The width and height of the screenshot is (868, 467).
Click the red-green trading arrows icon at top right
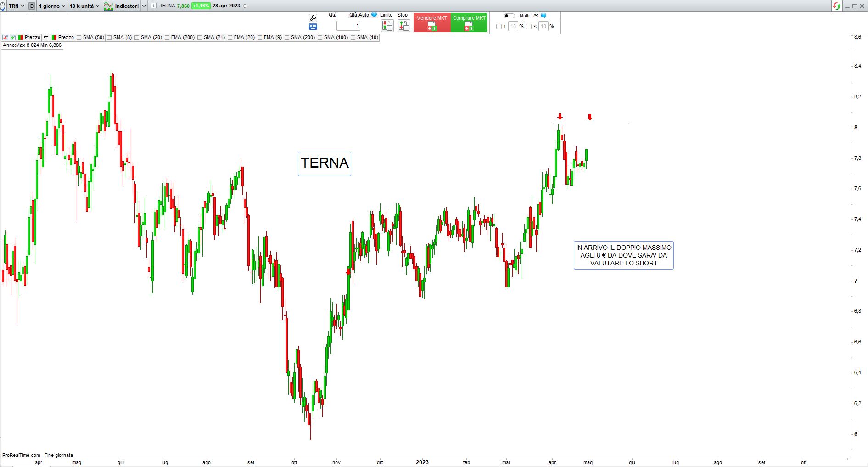(837, 6)
